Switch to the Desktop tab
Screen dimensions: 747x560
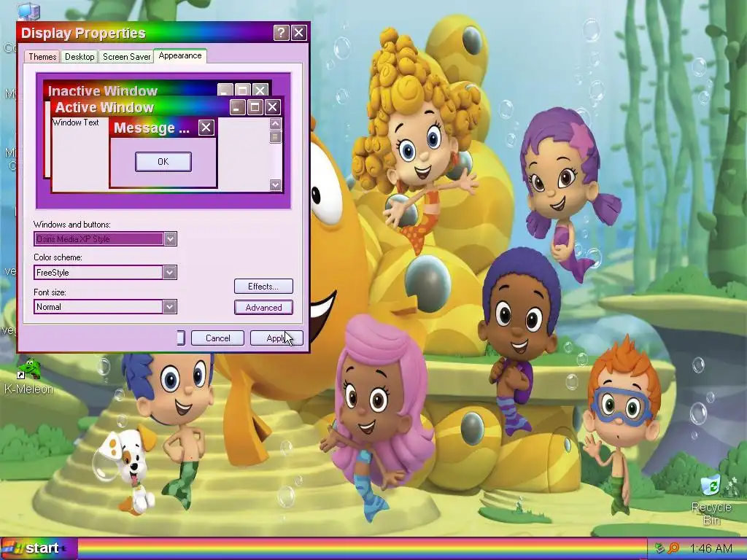click(80, 57)
